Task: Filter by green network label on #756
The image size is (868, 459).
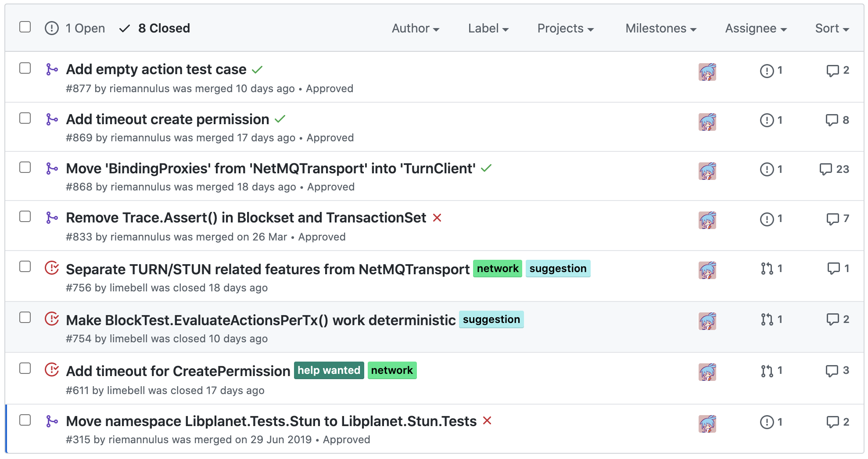Action: (x=498, y=269)
